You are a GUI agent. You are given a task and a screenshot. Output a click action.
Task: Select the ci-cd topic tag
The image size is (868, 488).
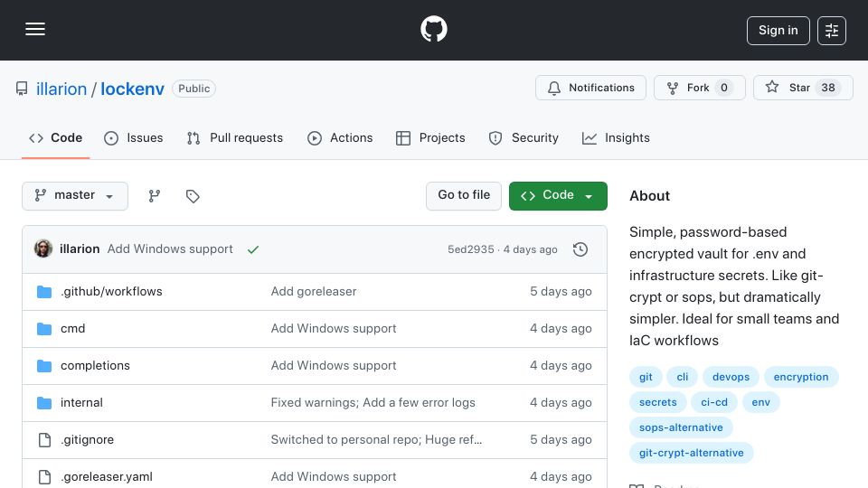[714, 402]
